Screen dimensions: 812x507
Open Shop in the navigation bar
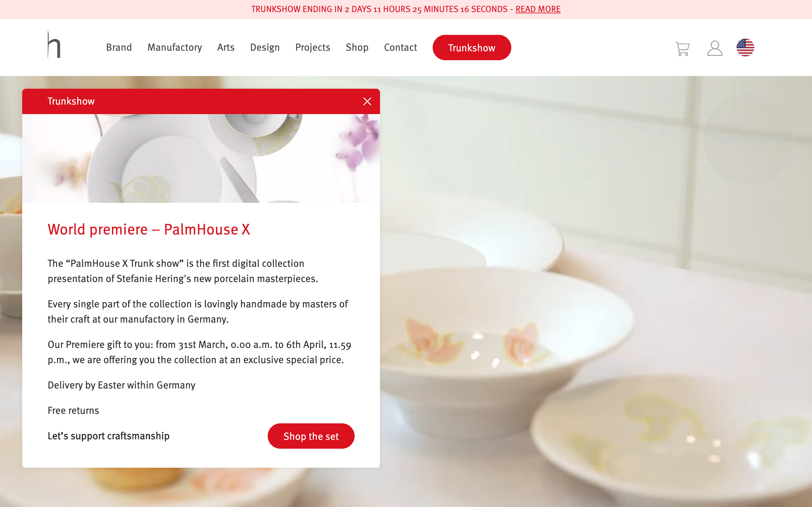point(357,47)
